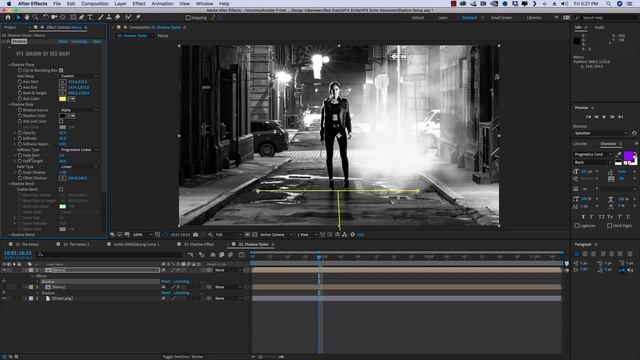Select the Unified Camera tool
640x360 pixels.
point(54,18)
